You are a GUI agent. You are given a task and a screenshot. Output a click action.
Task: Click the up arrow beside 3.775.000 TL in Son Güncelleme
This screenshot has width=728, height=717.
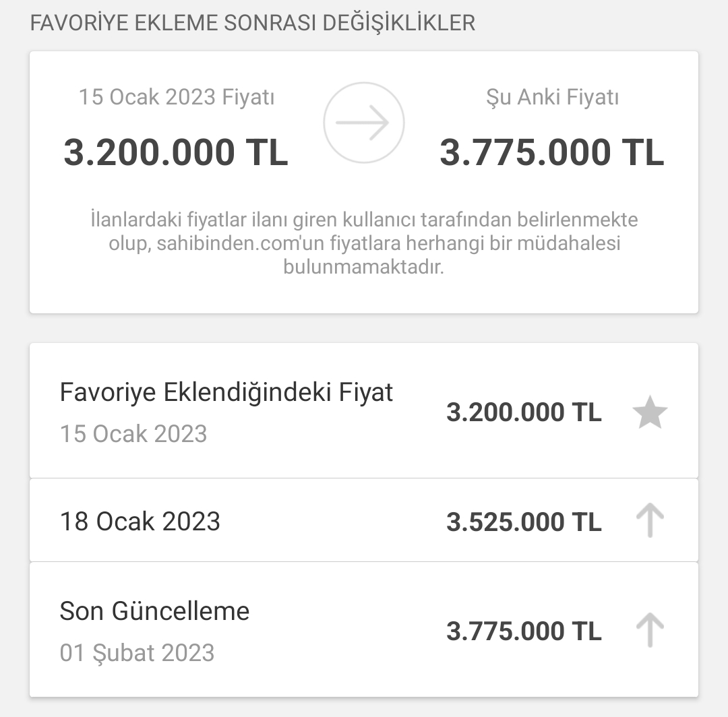pyautogui.click(x=650, y=630)
